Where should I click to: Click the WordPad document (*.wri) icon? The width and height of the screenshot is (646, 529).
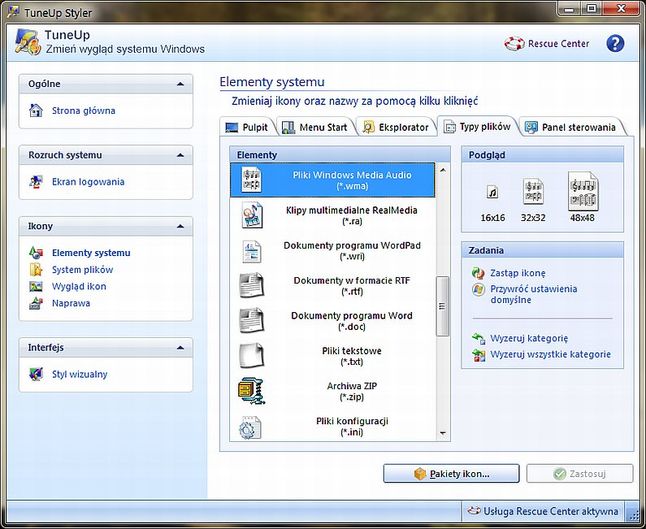tap(251, 251)
